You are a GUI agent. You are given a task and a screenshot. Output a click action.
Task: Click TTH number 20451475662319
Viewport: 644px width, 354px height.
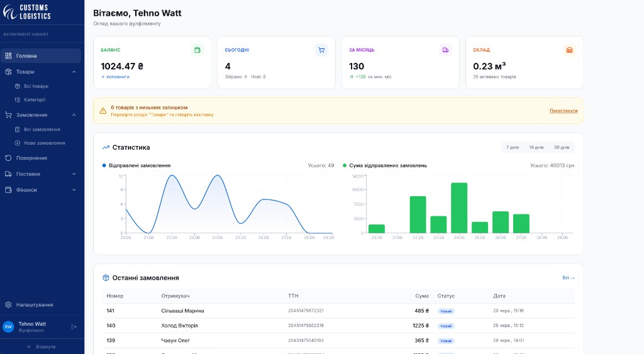coord(306,326)
